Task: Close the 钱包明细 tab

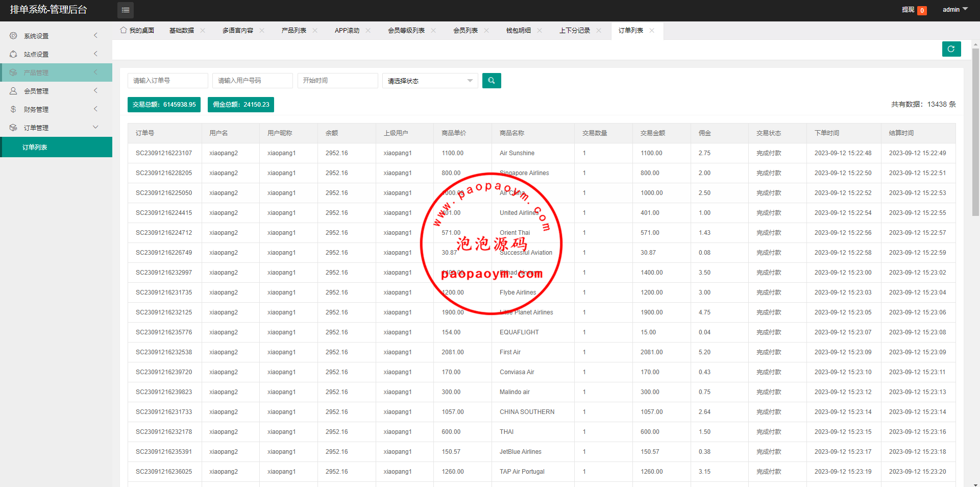Action: coord(540,31)
